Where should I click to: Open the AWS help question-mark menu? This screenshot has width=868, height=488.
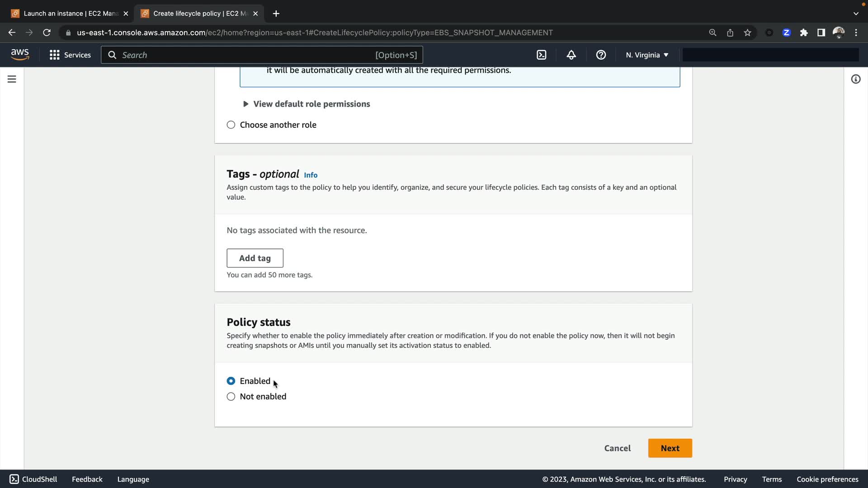tap(601, 55)
